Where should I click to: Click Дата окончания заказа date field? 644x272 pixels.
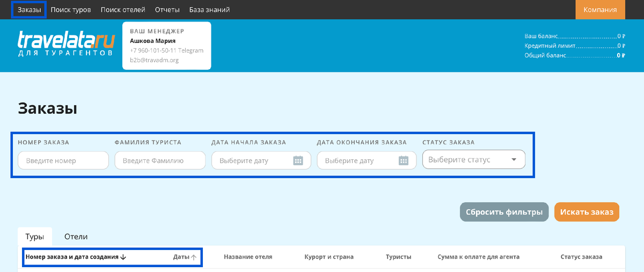[x=367, y=160]
